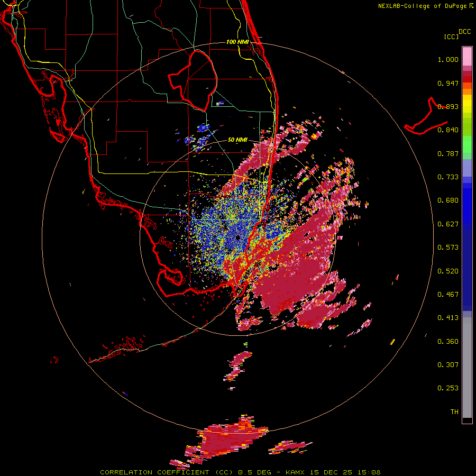Screen dimensions: 476x476
Task: Select the 0.360 legend value
Action: tap(448, 342)
